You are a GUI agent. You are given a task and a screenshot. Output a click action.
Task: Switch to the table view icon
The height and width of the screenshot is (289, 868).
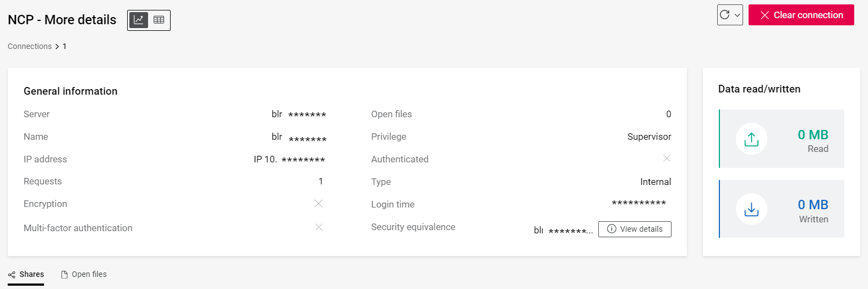[159, 20]
